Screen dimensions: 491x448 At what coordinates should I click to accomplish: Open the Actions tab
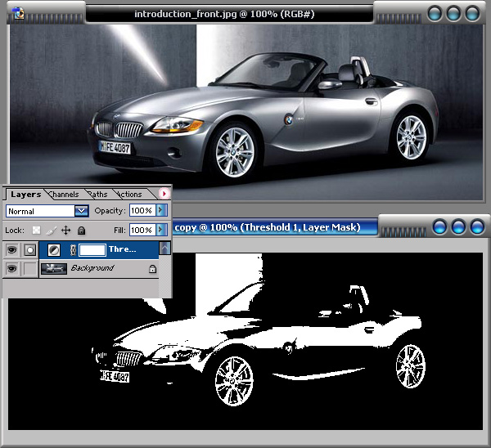tap(129, 195)
